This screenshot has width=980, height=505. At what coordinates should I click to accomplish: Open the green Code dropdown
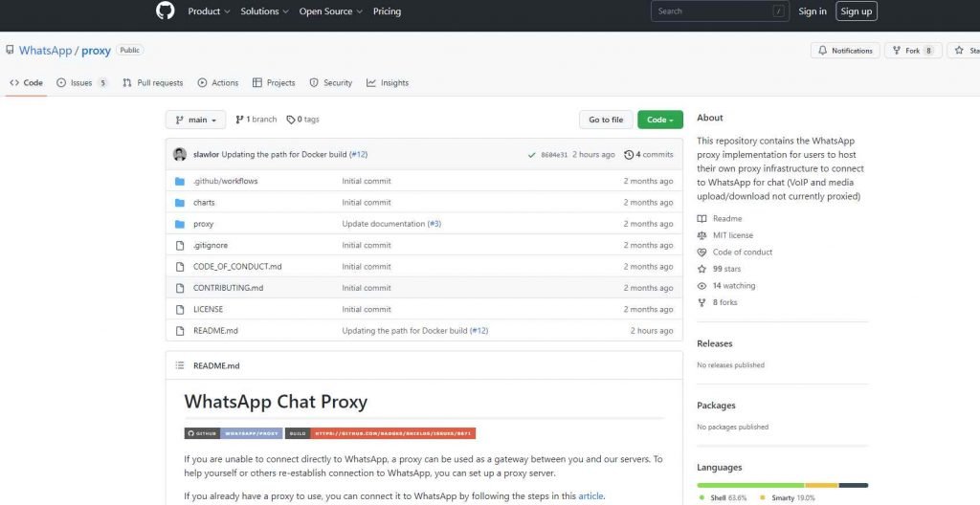[659, 120]
